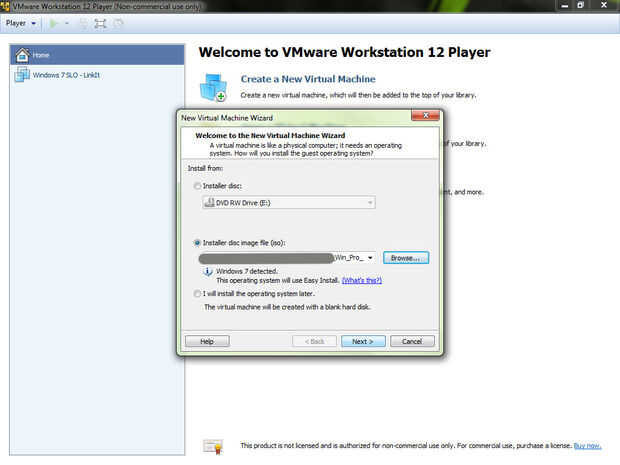
Task: Click the Windows 7 detected info icon
Action: click(x=208, y=272)
